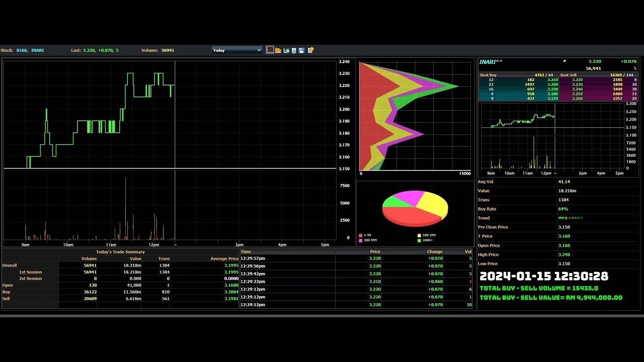The height and width of the screenshot is (362, 644).
Task: Click the floppy disk save icon
Action: [301, 50]
